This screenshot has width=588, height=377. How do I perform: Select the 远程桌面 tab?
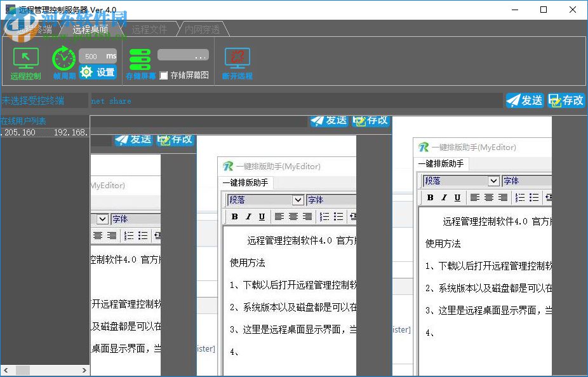point(90,29)
